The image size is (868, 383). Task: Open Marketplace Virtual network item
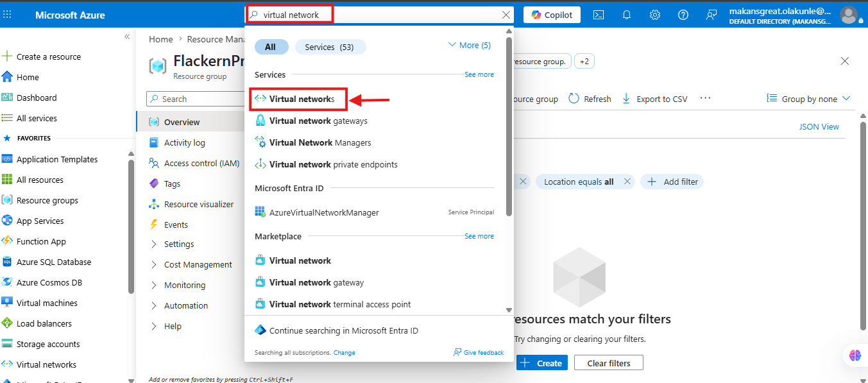coord(293,260)
